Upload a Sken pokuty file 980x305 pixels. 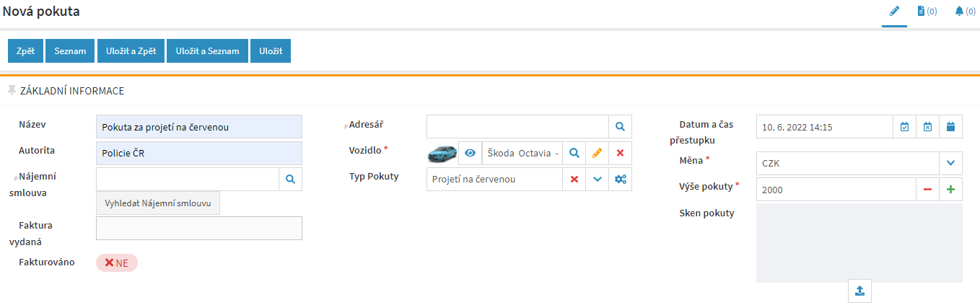(859, 291)
